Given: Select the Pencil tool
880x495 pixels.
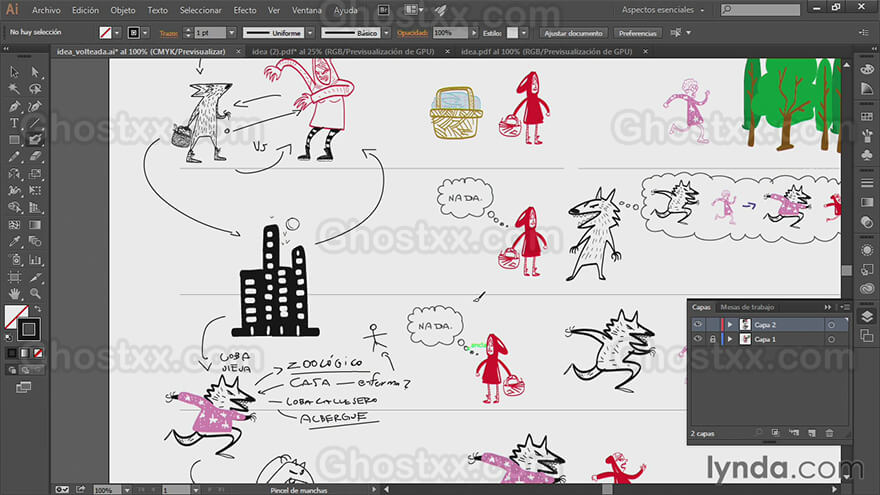Looking at the screenshot, I should coord(14,157).
